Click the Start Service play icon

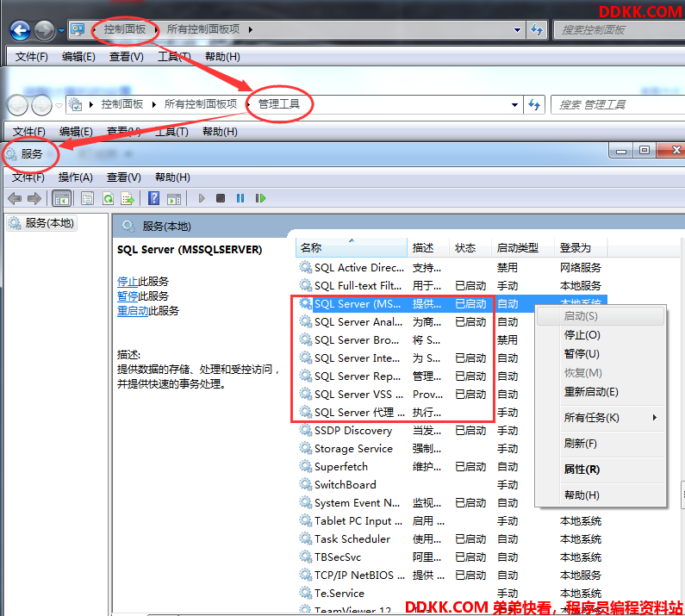202,198
